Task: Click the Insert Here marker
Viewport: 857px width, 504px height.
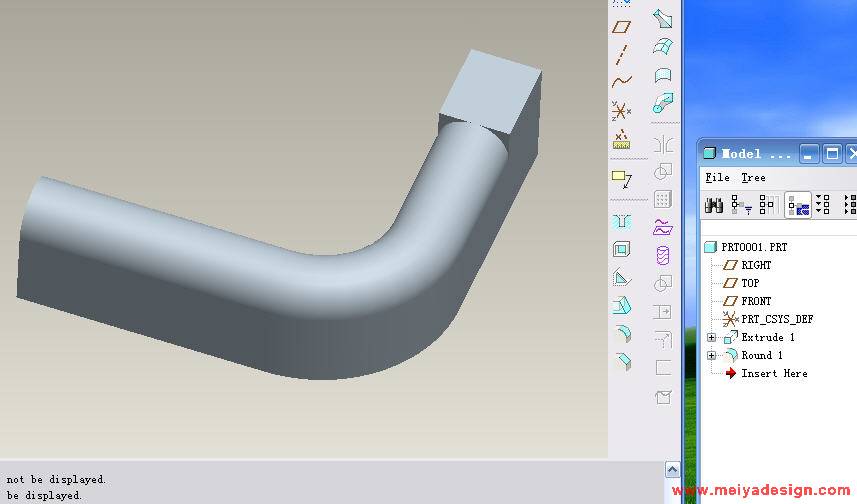Action: click(773, 373)
